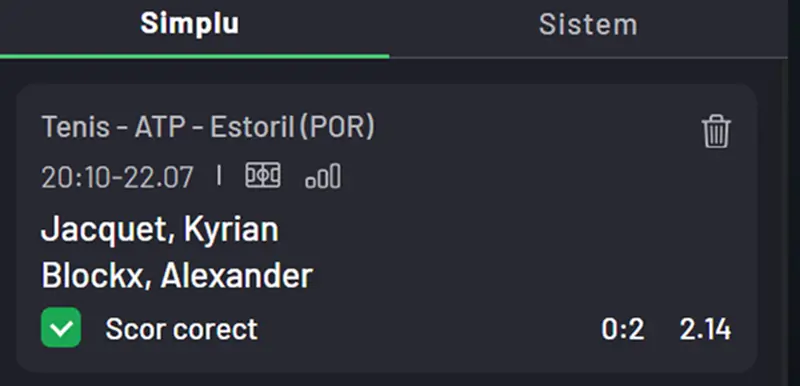Click the Scor corect market label
Screen dimensions: 800x386
[182, 329]
